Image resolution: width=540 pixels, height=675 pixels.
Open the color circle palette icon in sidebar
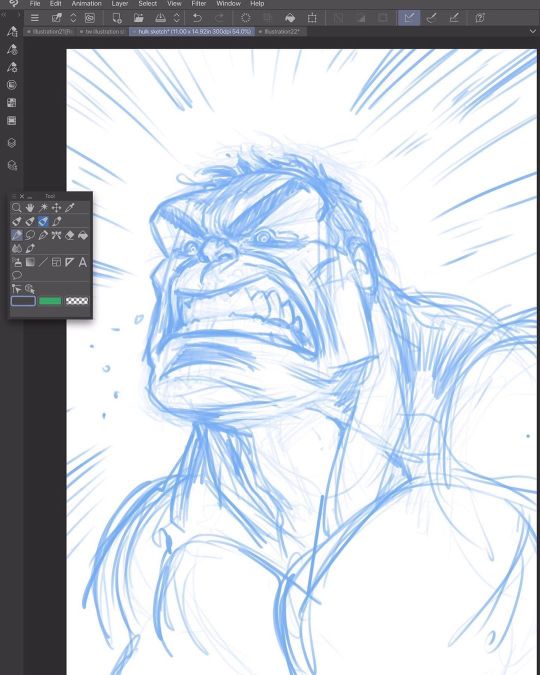point(12,85)
